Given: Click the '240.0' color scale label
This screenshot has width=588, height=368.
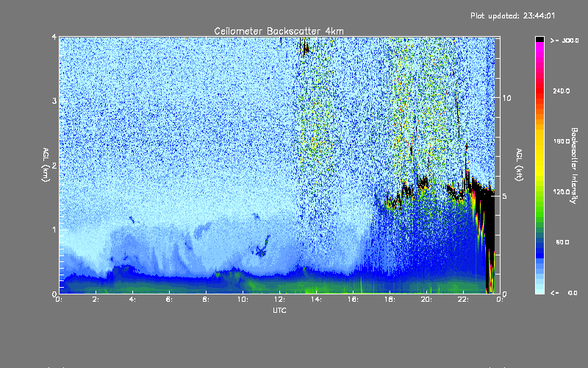Looking at the screenshot, I should pyautogui.click(x=561, y=91).
